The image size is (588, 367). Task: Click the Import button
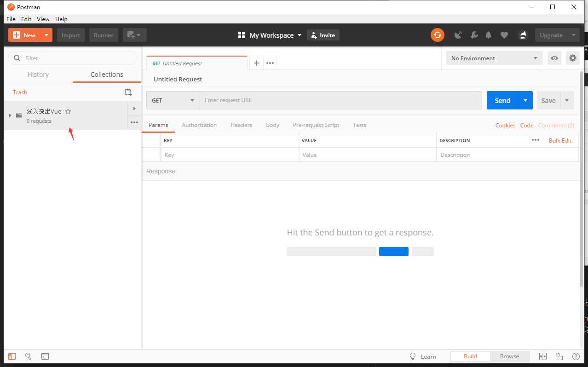[71, 35]
